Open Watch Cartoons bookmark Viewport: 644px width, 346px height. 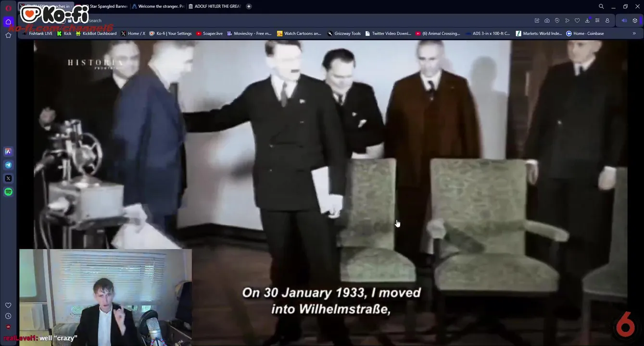[x=299, y=34]
